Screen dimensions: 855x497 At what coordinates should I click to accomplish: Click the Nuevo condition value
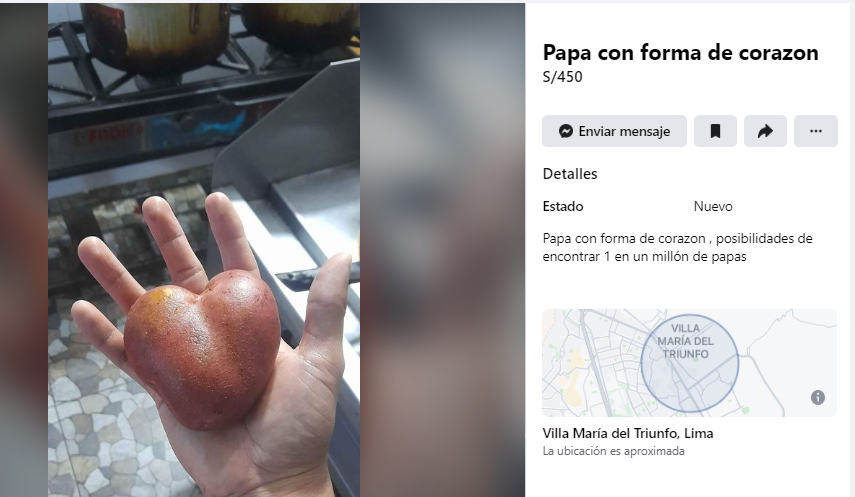(713, 206)
